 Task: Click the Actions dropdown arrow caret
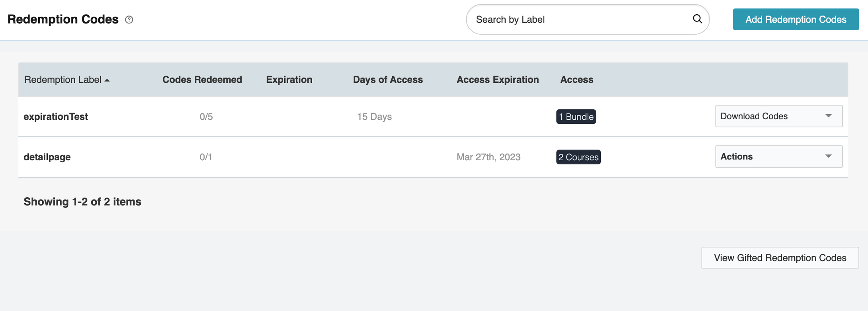tap(829, 156)
